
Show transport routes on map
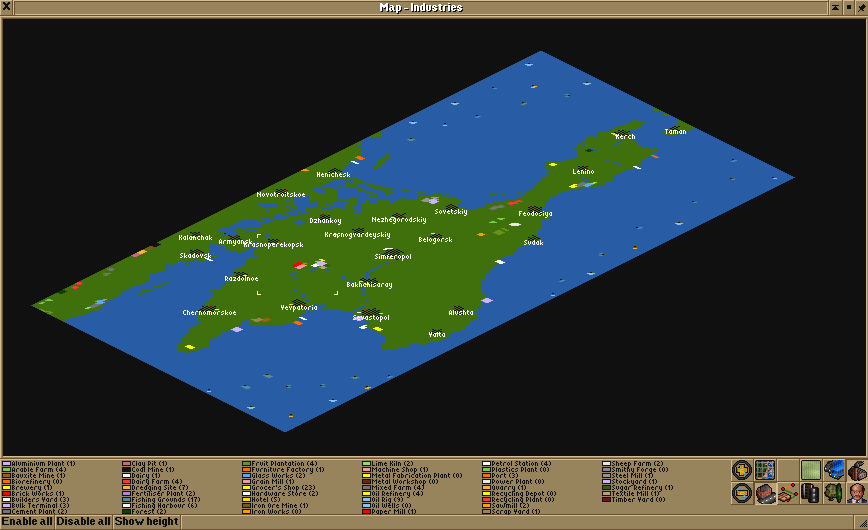point(811,493)
